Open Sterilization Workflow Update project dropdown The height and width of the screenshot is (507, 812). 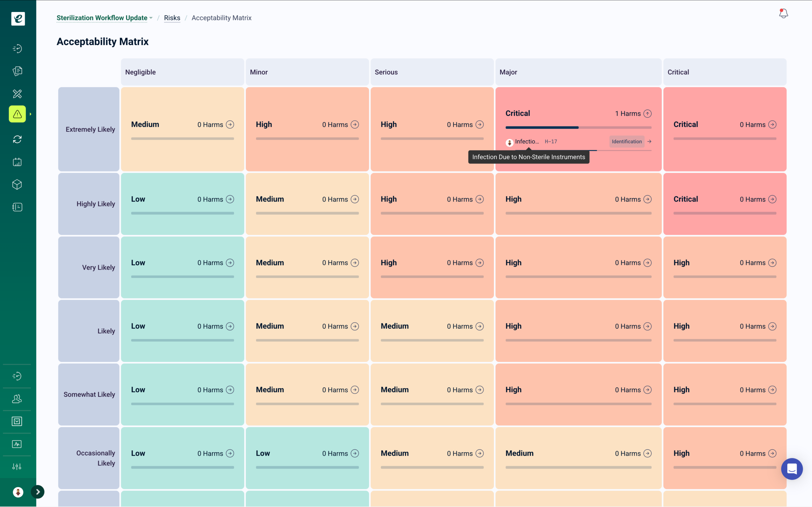click(x=105, y=18)
